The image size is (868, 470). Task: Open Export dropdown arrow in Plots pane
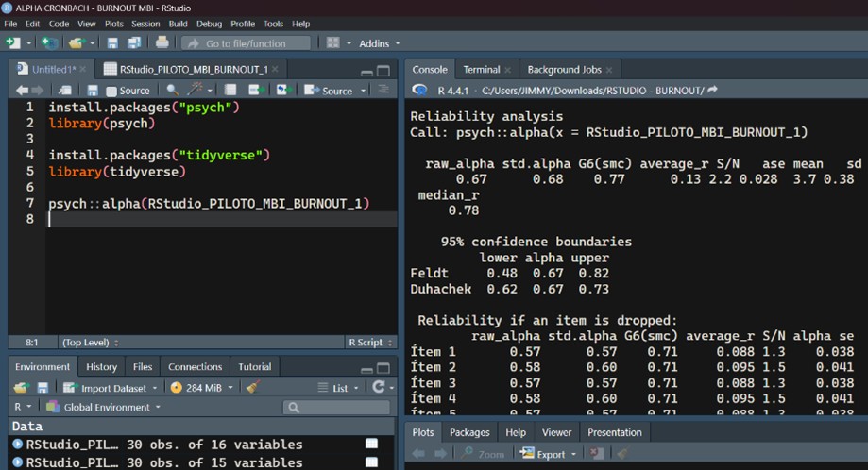pos(573,455)
